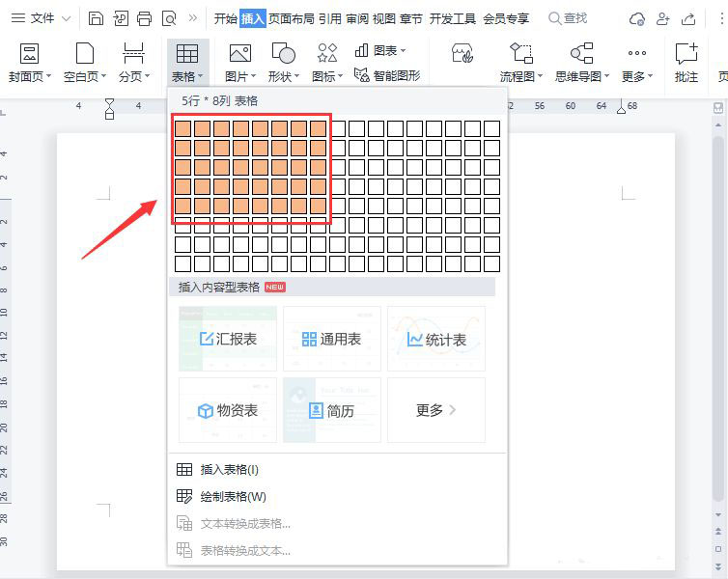Viewport: 728px width, 579px height.
Task: Choose 插入表格(I) menu entry
Action: coord(337,470)
